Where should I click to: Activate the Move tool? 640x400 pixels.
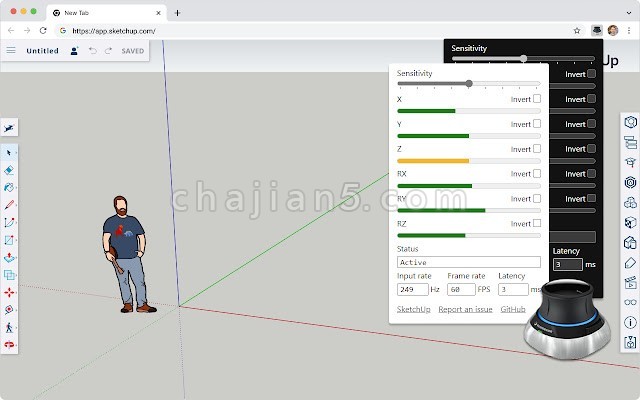[9, 293]
